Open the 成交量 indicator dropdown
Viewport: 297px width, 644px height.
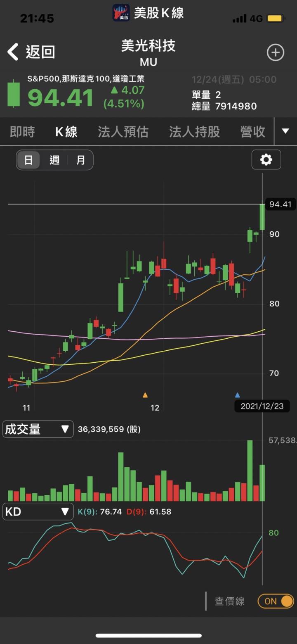(38, 429)
